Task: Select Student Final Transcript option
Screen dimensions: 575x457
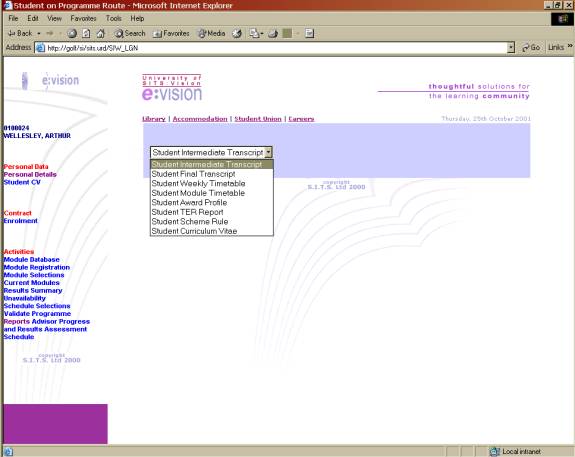Action: tap(212, 174)
